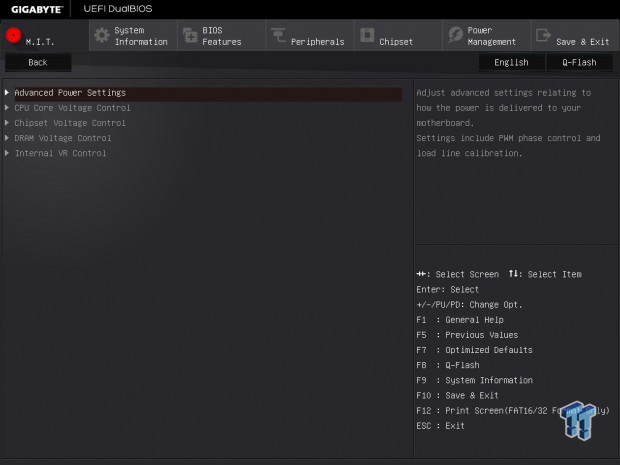Open the BIOS Features tab
The width and height of the screenshot is (620, 465).
222,36
